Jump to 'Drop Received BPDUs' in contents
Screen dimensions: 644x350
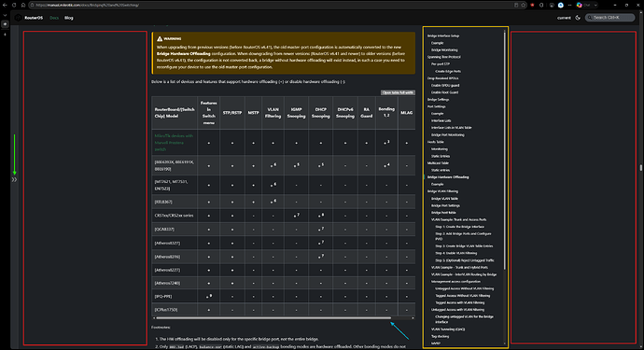point(442,78)
